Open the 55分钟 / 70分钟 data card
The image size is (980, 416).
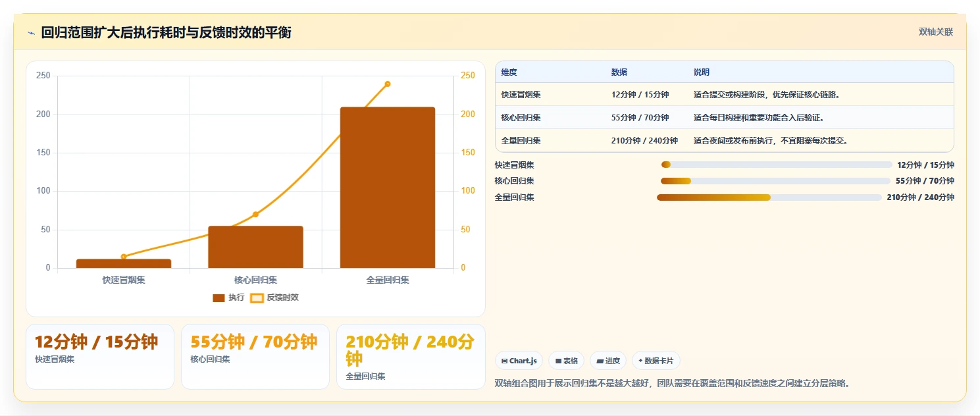(x=255, y=357)
